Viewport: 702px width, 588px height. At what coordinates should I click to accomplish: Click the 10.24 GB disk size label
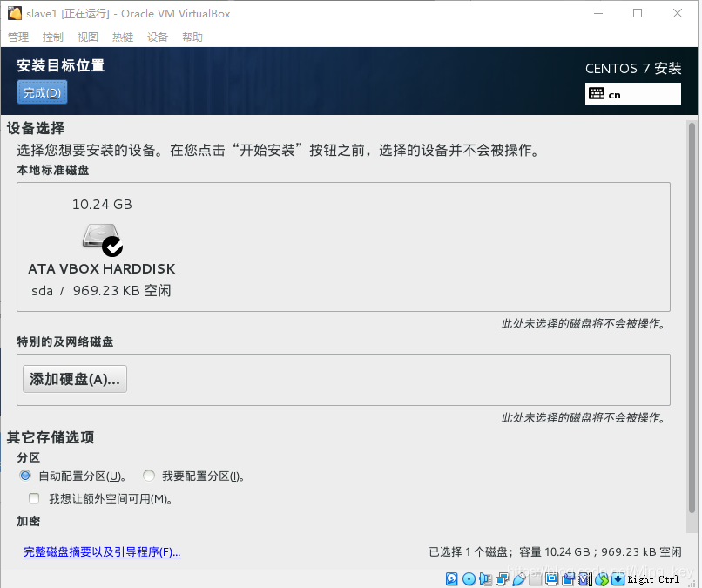point(102,204)
